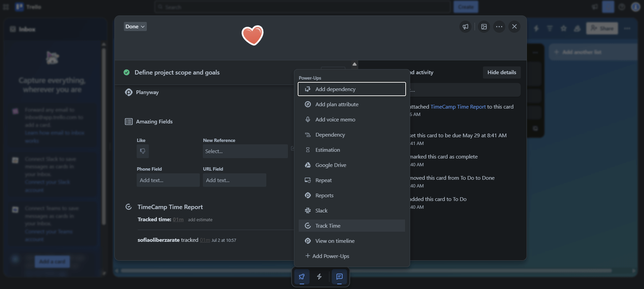The image size is (644, 289).
Task: Click the board Share button
Action: 602,28
